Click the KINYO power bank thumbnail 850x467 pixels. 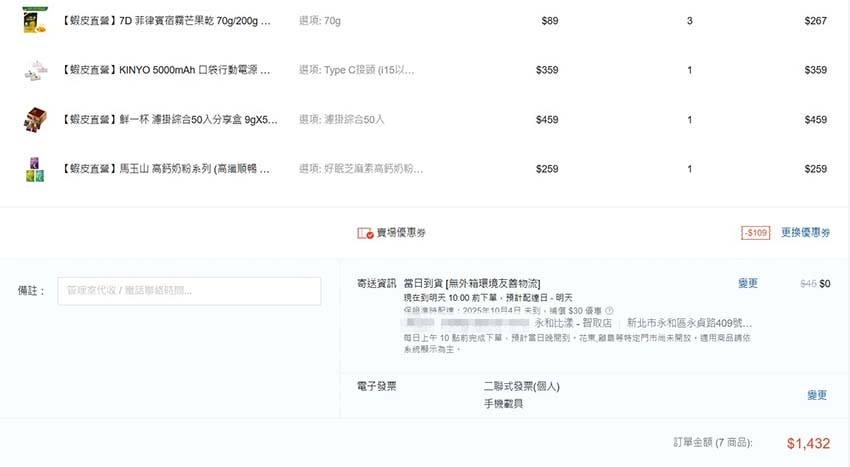pos(35,70)
